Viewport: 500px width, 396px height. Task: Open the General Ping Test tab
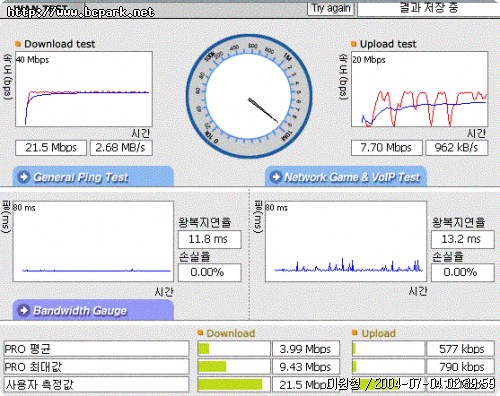(x=93, y=177)
